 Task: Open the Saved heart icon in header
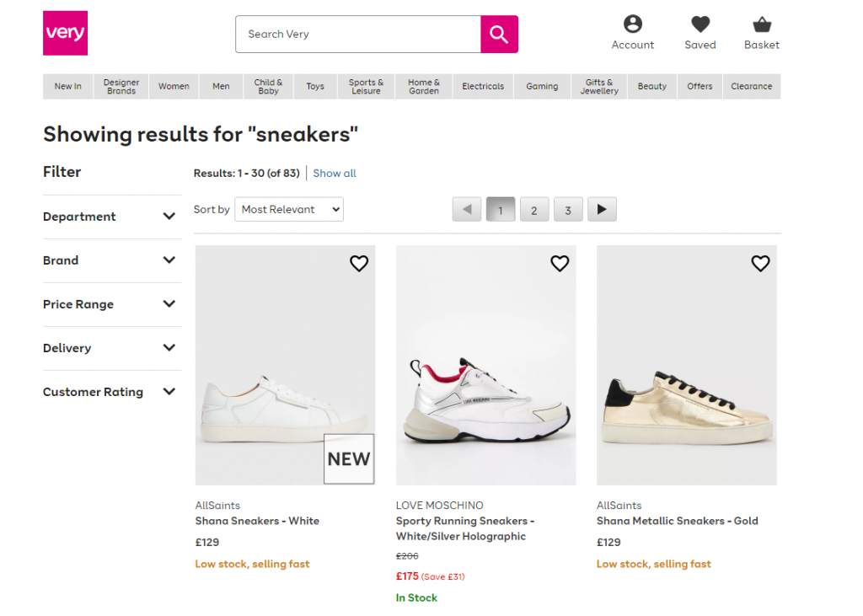pyautogui.click(x=700, y=33)
